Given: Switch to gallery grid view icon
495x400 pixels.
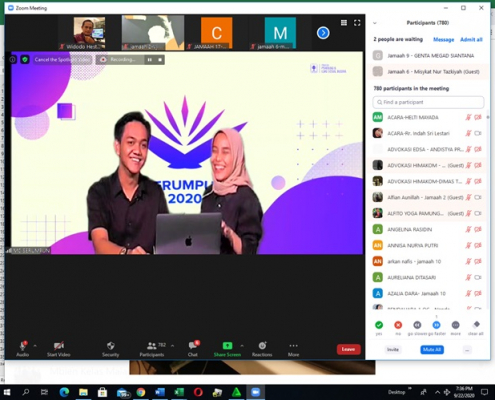Looking at the screenshot, I should (x=344, y=23).
